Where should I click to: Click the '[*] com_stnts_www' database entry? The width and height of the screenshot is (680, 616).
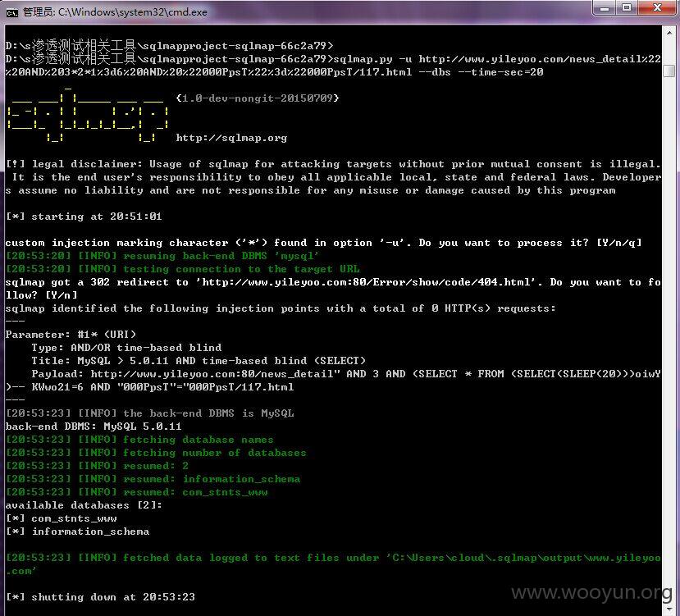62,518
